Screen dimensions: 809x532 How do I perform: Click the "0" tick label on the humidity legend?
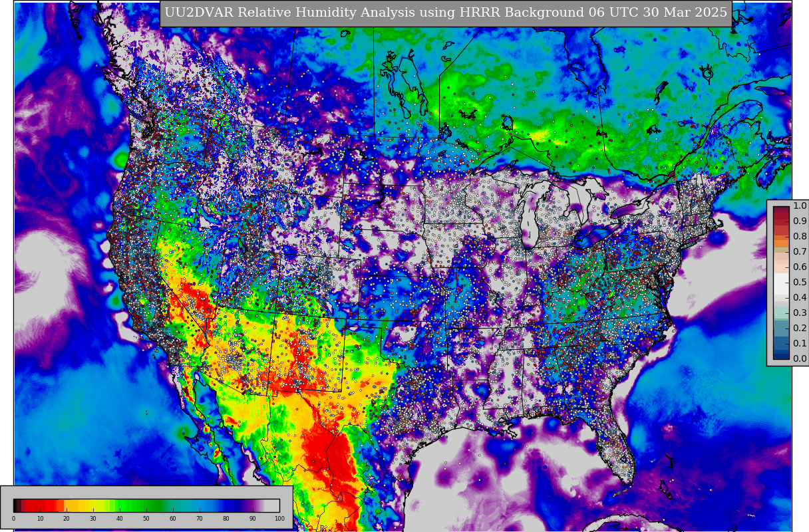(13, 519)
